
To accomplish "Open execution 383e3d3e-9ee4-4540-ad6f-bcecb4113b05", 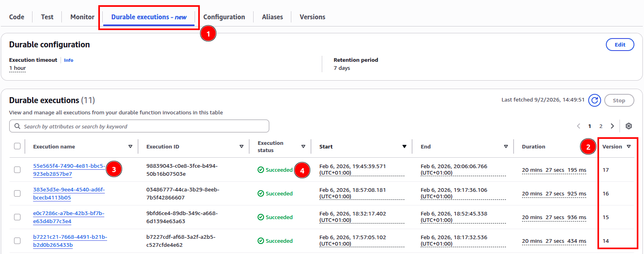I will click(69, 193).
